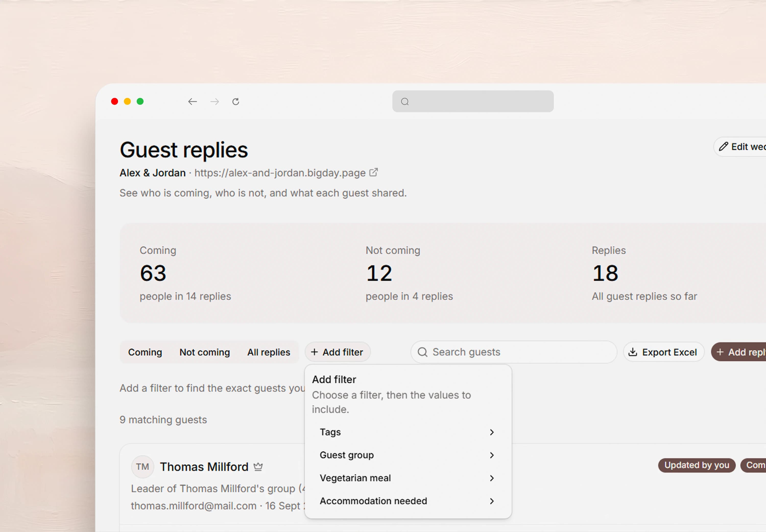766x532 pixels.
Task: Select the All replies tab
Action: coord(269,352)
